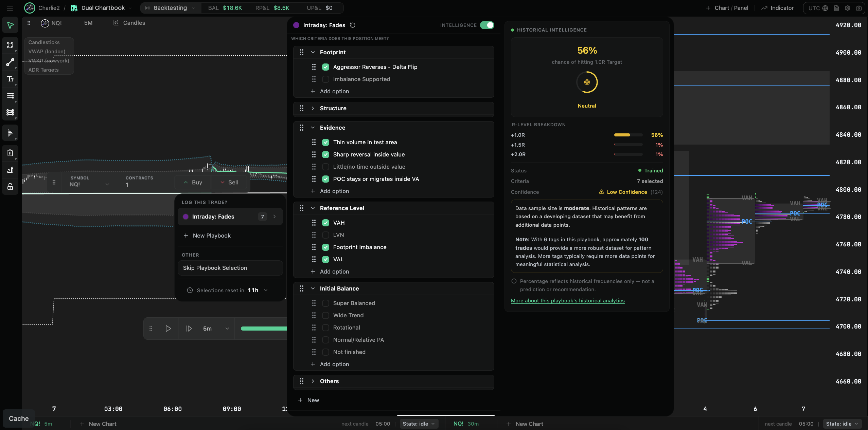The height and width of the screenshot is (430, 868).
Task: Uncheck Thin volume in test area
Action: coord(325,142)
